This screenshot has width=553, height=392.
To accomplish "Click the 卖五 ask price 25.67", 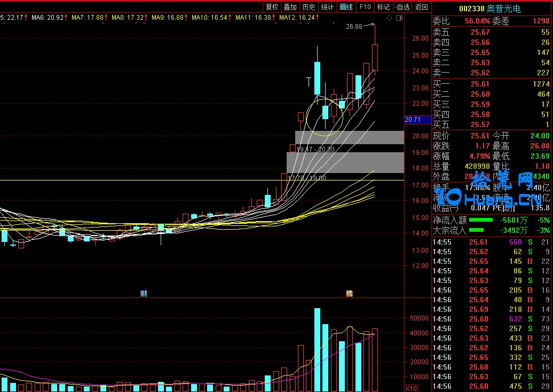I will tap(480, 32).
